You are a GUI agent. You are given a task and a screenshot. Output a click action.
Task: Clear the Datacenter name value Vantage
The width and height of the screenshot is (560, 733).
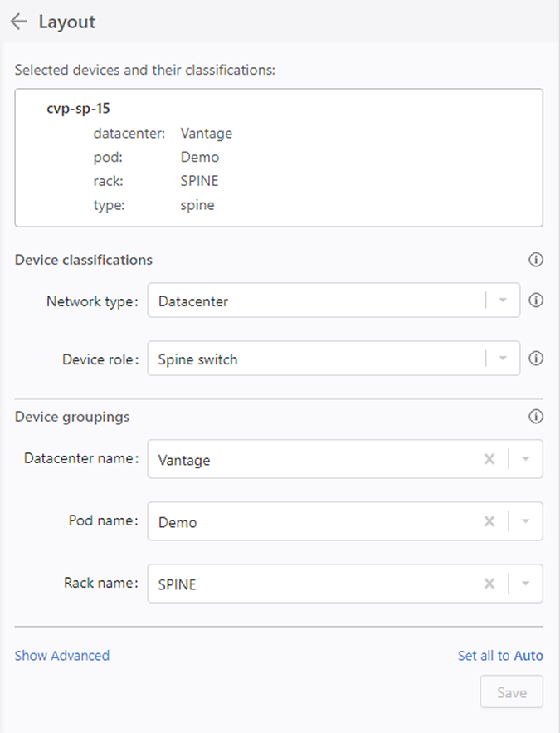click(489, 459)
